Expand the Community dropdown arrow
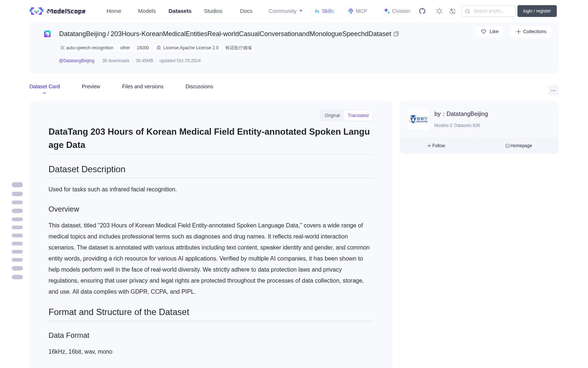 [x=301, y=11]
